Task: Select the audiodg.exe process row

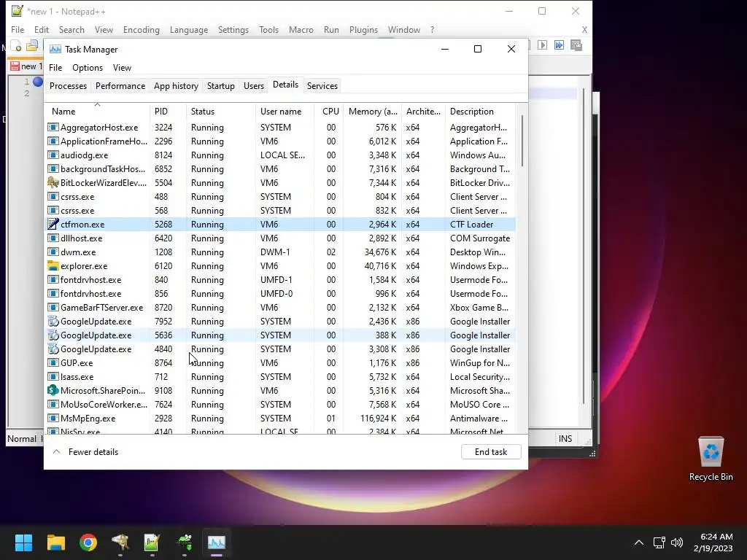Action: tap(281, 155)
